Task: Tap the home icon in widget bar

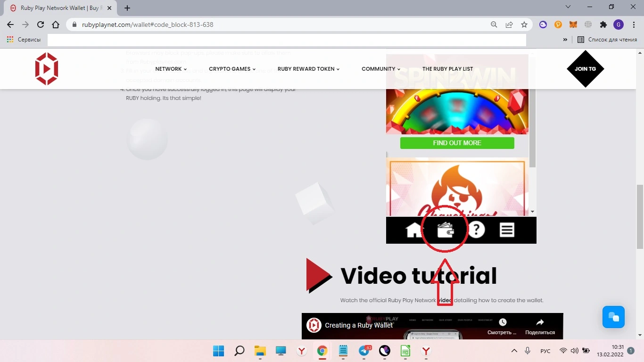Action: pyautogui.click(x=414, y=230)
